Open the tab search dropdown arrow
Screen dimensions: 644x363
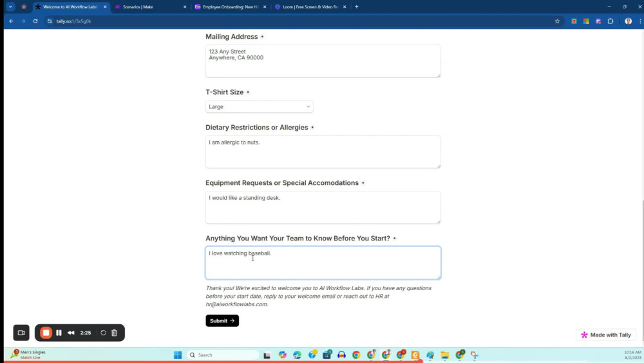[x=11, y=6]
